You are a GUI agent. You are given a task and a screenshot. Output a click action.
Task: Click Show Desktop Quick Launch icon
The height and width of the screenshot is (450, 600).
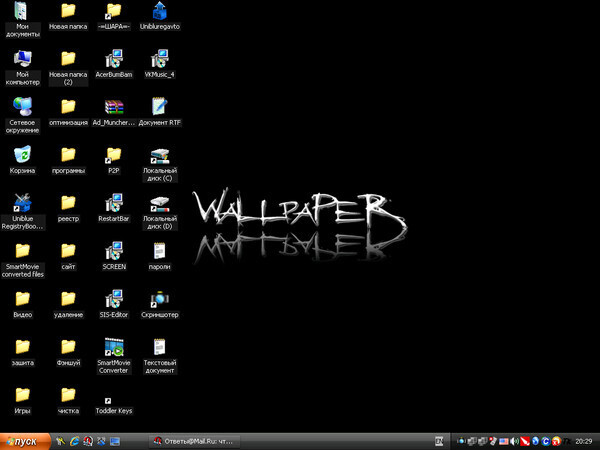click(x=115, y=441)
